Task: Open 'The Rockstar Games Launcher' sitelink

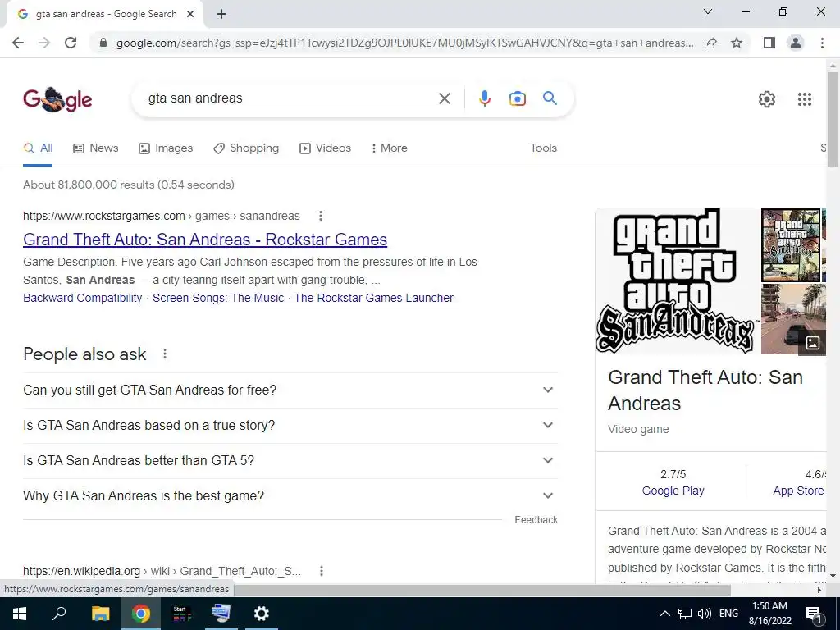Action: point(373,298)
